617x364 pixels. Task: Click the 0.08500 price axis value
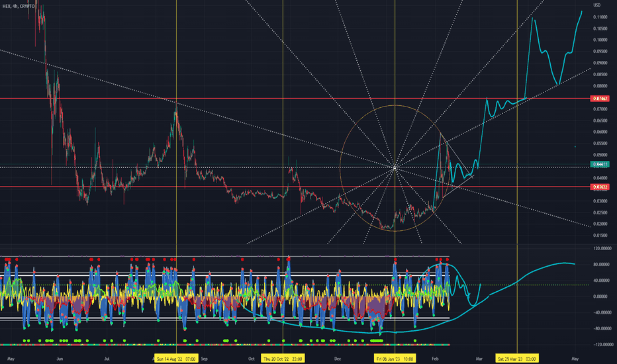click(x=600, y=74)
